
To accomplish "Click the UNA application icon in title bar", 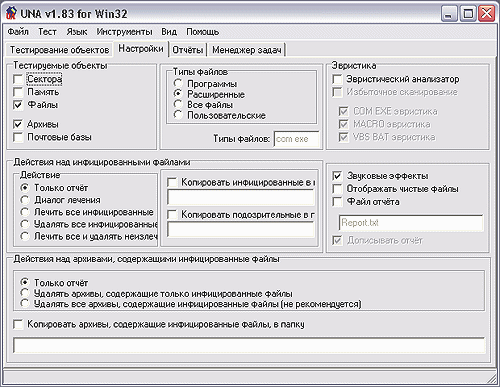I will click(11, 13).
